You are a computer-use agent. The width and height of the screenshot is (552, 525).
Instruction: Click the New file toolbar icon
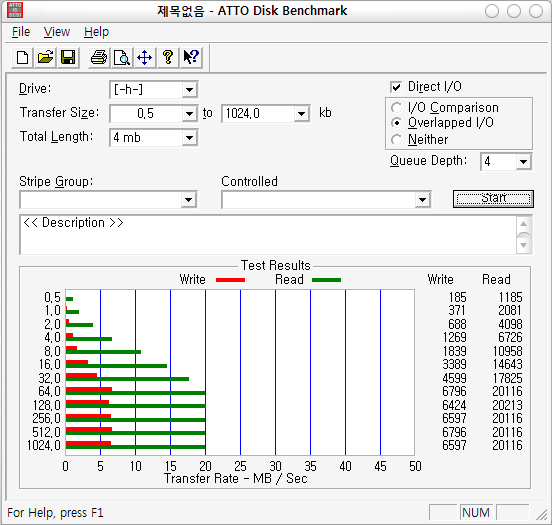coord(23,57)
